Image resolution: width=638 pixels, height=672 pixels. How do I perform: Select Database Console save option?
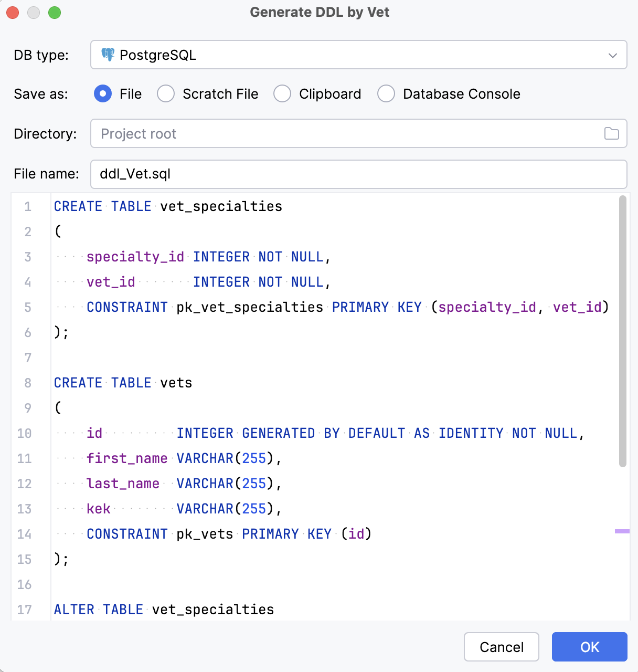[x=386, y=93]
